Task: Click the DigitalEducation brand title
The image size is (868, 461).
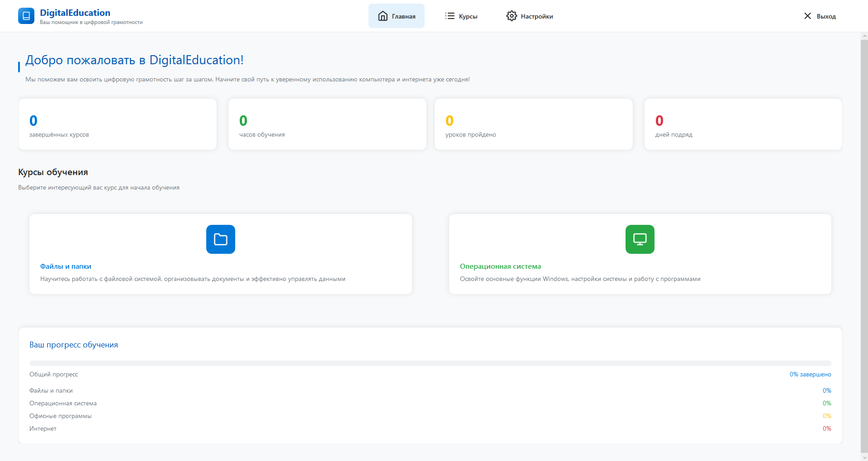Action: click(x=75, y=13)
